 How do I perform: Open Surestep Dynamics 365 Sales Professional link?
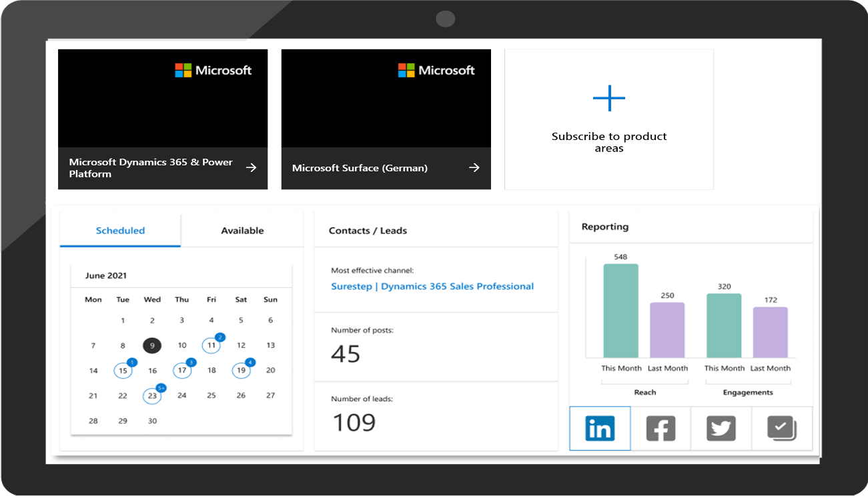point(432,287)
